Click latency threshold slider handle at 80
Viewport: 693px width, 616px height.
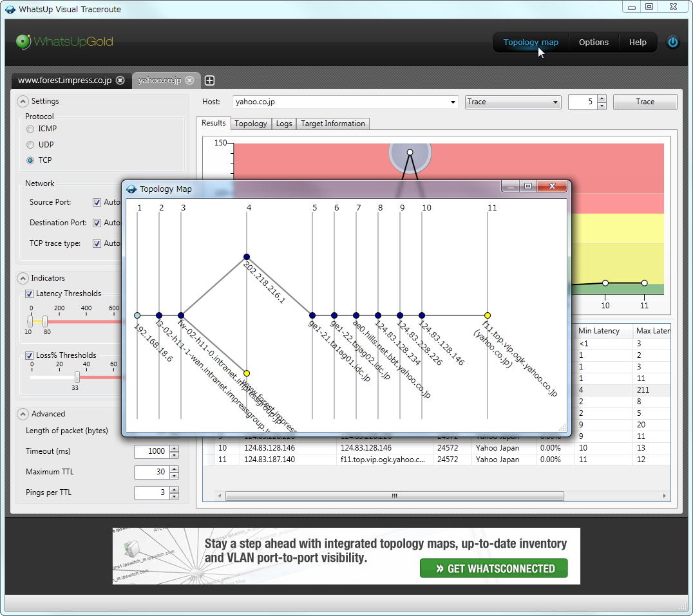[45, 321]
